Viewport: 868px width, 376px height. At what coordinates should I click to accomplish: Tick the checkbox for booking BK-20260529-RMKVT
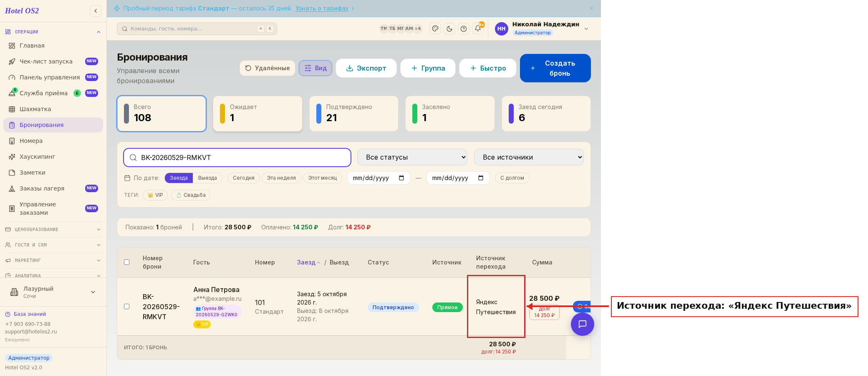coord(127,307)
